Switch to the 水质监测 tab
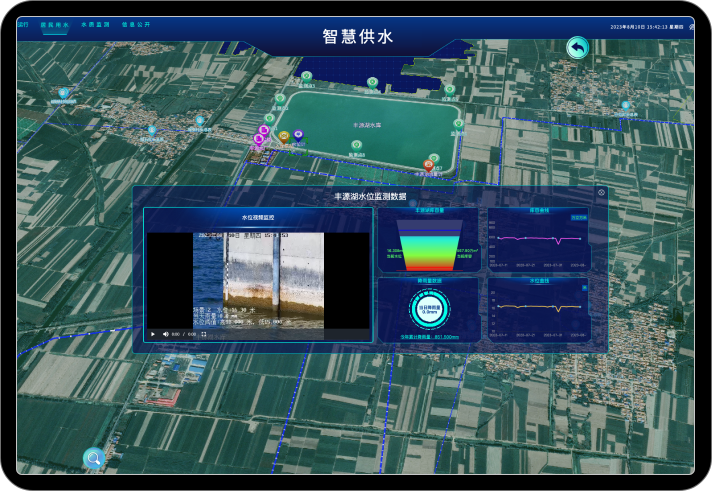This screenshot has width=712, height=491. tap(94, 23)
